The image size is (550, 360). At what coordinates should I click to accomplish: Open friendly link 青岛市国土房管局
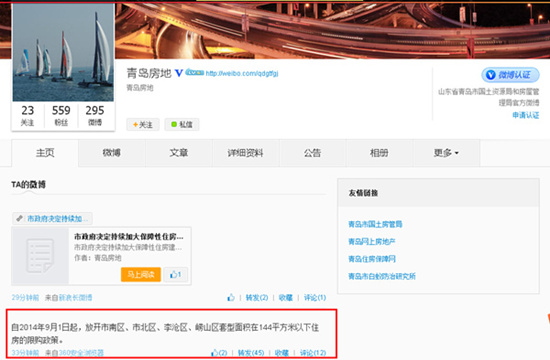tap(375, 224)
